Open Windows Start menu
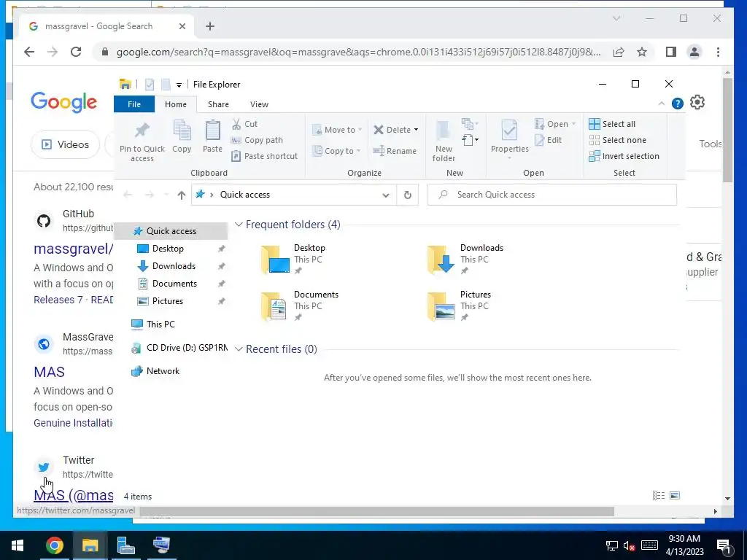 18,545
